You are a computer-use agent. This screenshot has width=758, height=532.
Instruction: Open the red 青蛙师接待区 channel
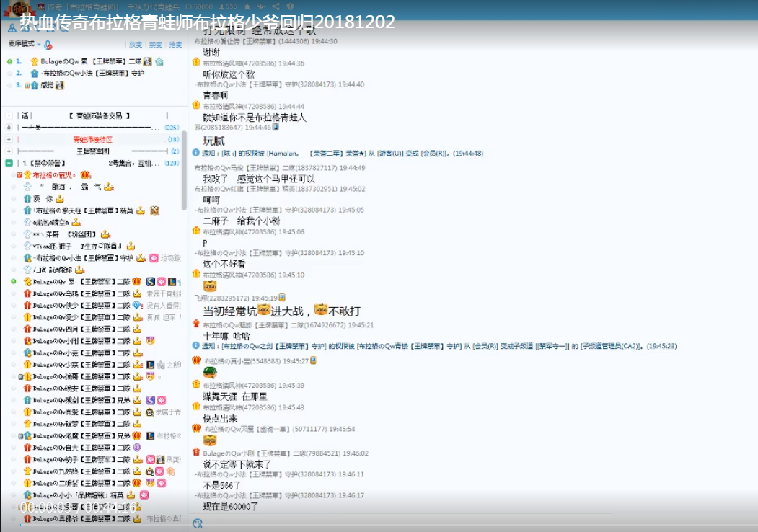tap(92, 139)
